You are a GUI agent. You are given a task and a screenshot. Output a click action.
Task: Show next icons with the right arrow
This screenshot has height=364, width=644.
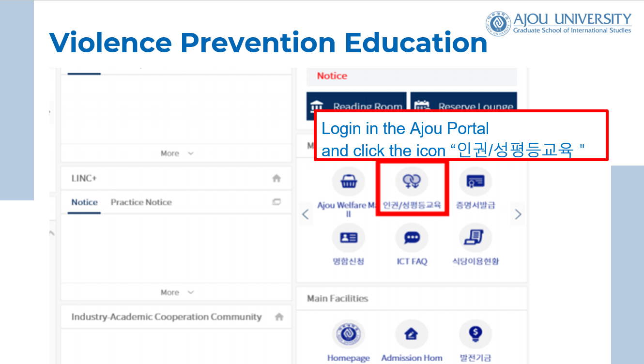click(518, 214)
